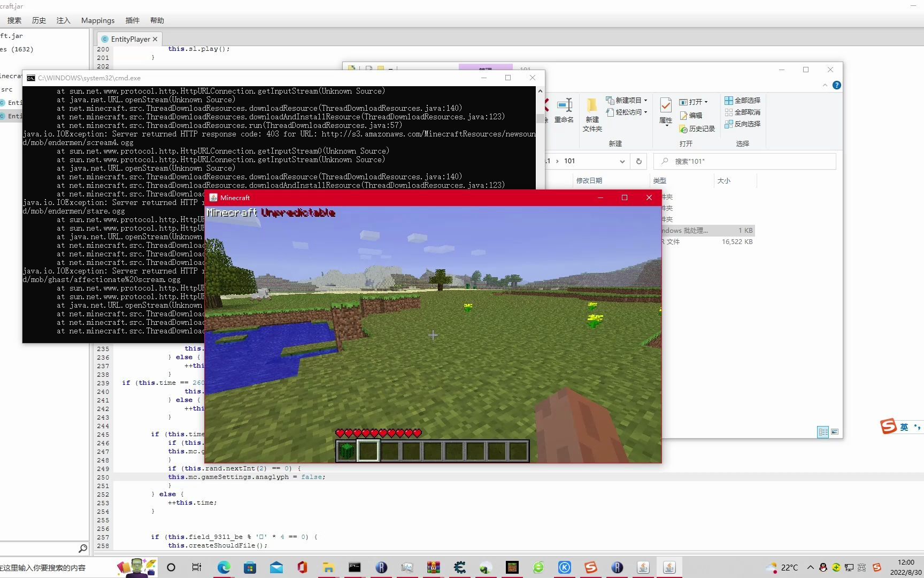Sort by 类型 column header
The image size is (924, 578).
[660, 180]
